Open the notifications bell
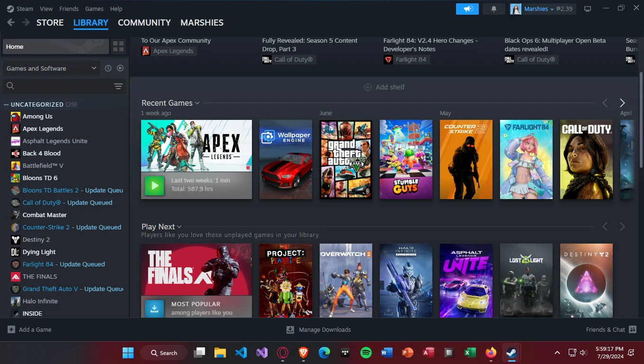This screenshot has height=364, width=644. coord(494,9)
